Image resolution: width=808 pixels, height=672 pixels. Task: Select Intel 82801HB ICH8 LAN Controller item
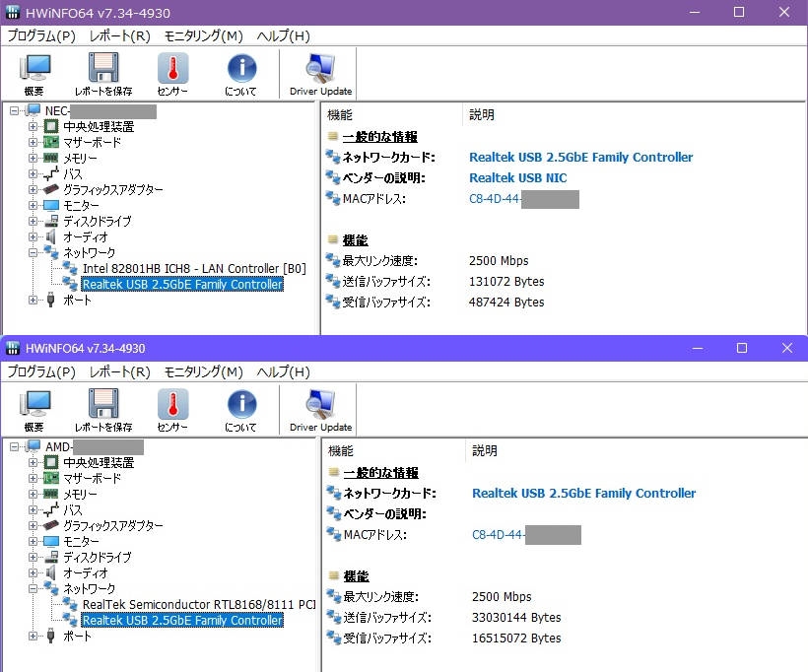point(194,268)
